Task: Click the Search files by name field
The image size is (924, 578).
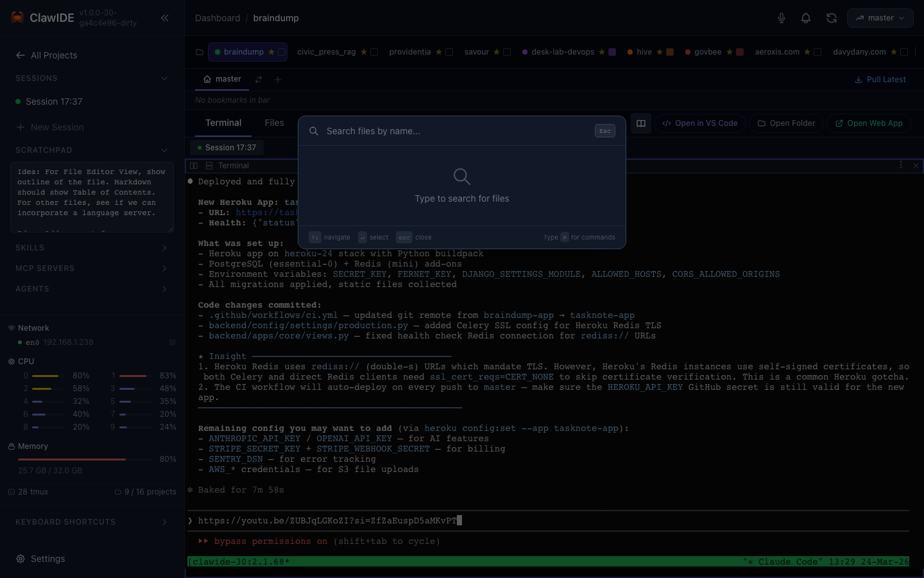Action: tap(456, 131)
